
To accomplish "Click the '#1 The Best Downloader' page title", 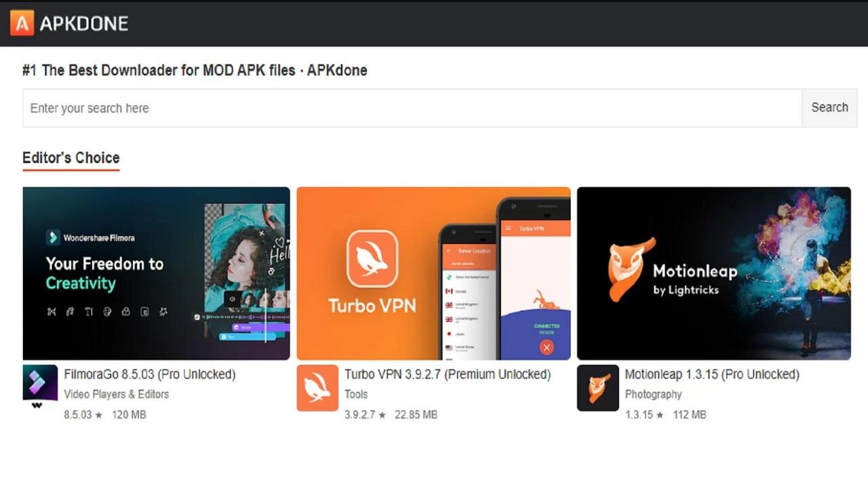I will click(x=195, y=70).
